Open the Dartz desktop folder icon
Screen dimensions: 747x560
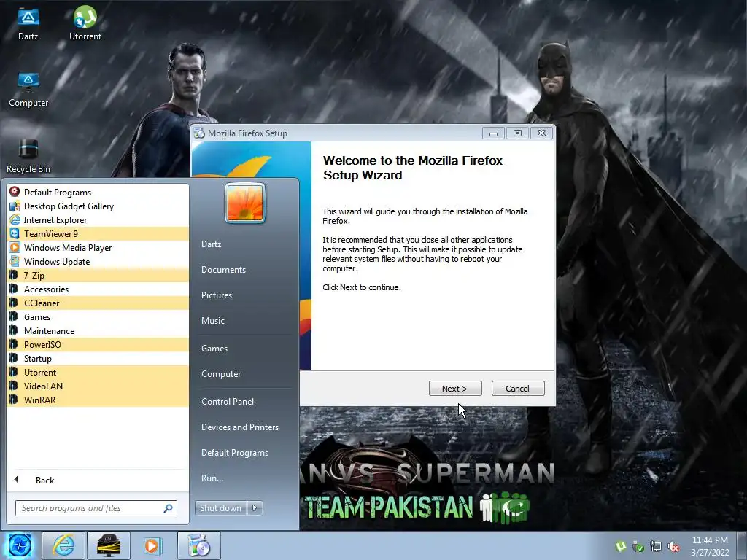[28, 23]
